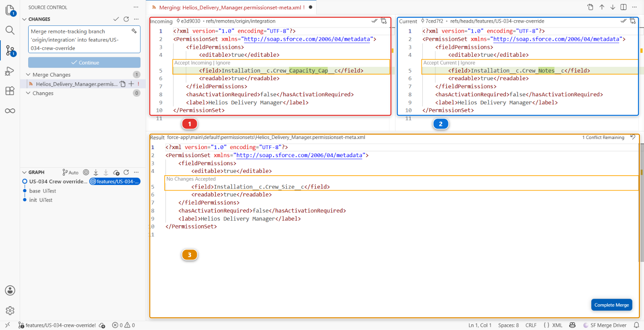The image size is (644, 330).
Task: Click Accept Current link
Action: 440,63
